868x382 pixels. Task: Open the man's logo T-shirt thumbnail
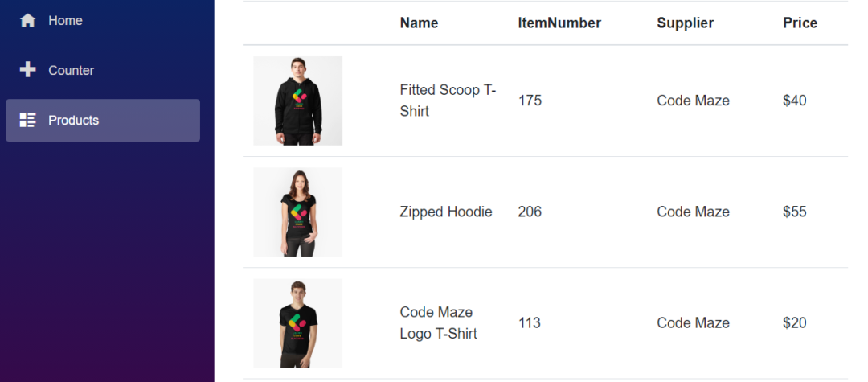297,322
